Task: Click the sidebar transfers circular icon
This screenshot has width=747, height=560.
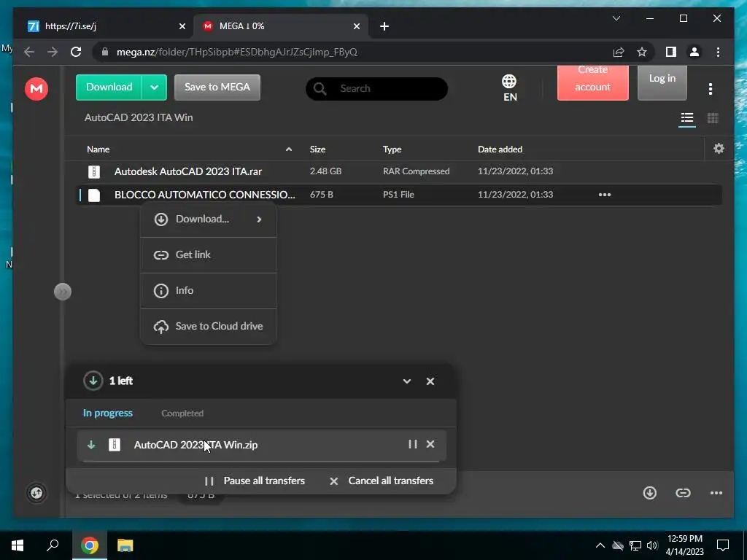Action: [36, 493]
